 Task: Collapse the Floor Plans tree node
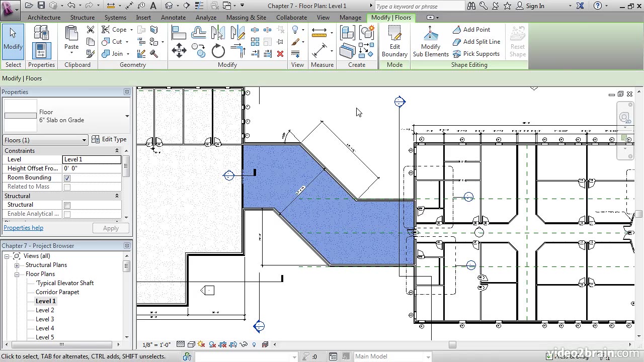[x=17, y=275]
